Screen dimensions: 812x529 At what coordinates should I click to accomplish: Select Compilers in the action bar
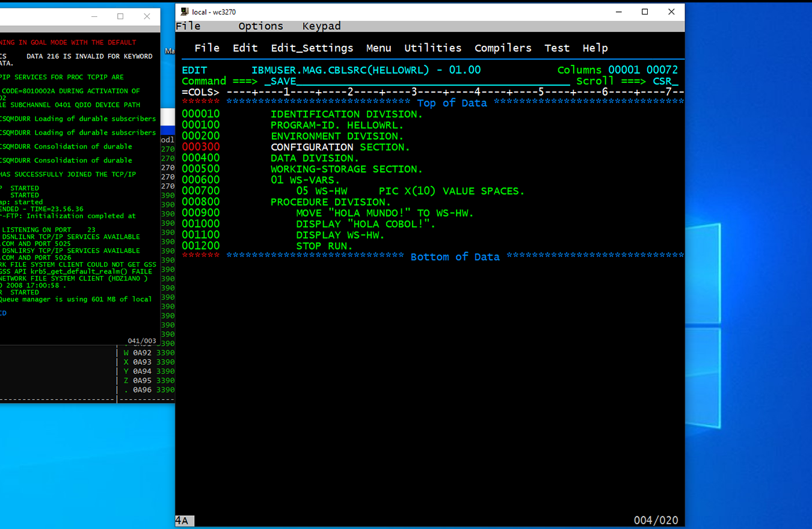pyautogui.click(x=503, y=48)
